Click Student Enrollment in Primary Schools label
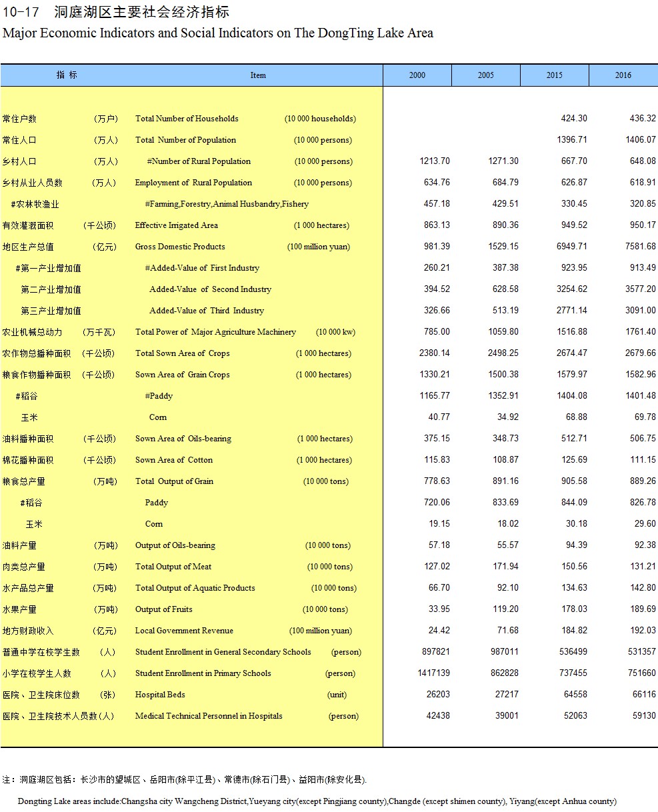658x812 pixels. (x=203, y=673)
